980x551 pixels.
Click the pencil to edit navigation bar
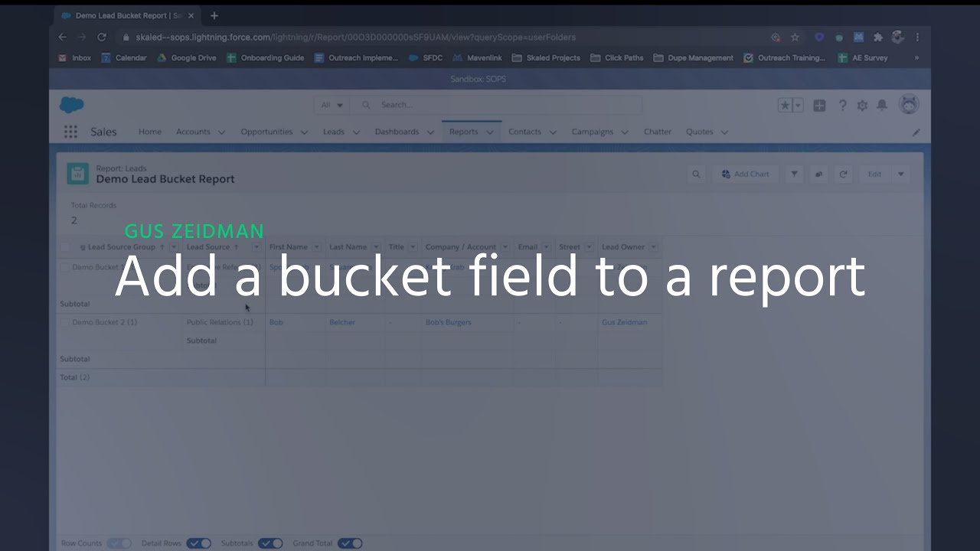(x=916, y=132)
